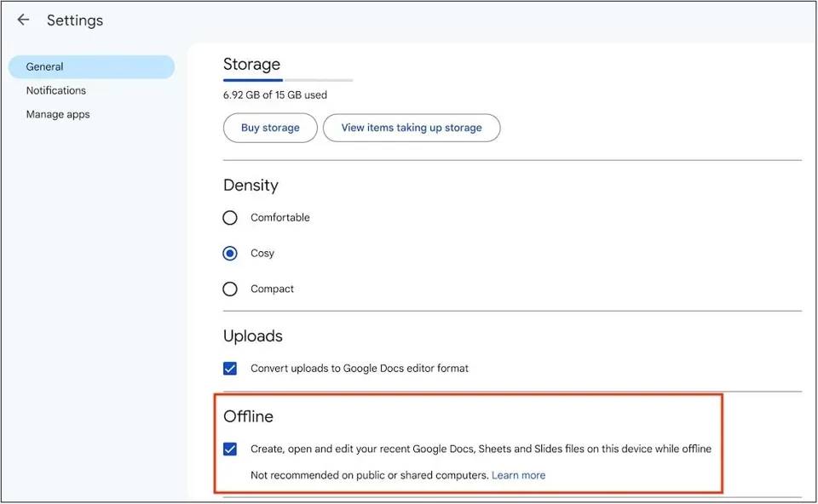The image size is (818, 504).
Task: Open the Notifications settings section
Action: coord(56,90)
